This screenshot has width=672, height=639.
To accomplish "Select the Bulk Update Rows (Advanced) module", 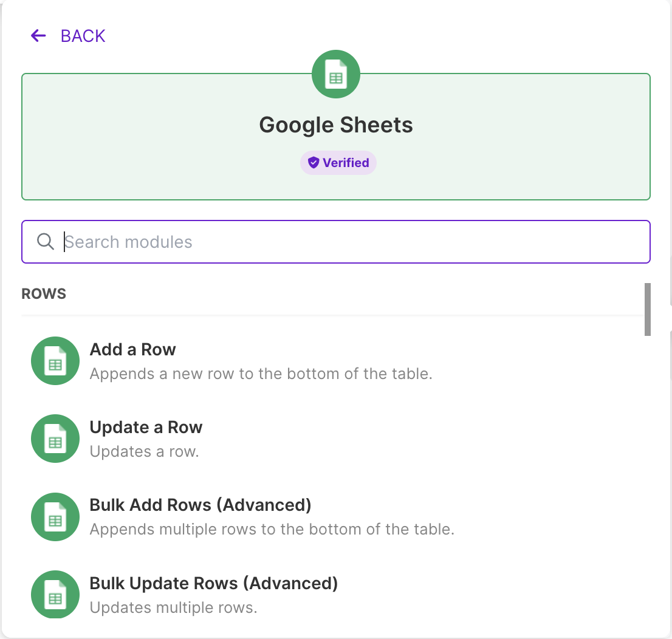I will point(214,583).
